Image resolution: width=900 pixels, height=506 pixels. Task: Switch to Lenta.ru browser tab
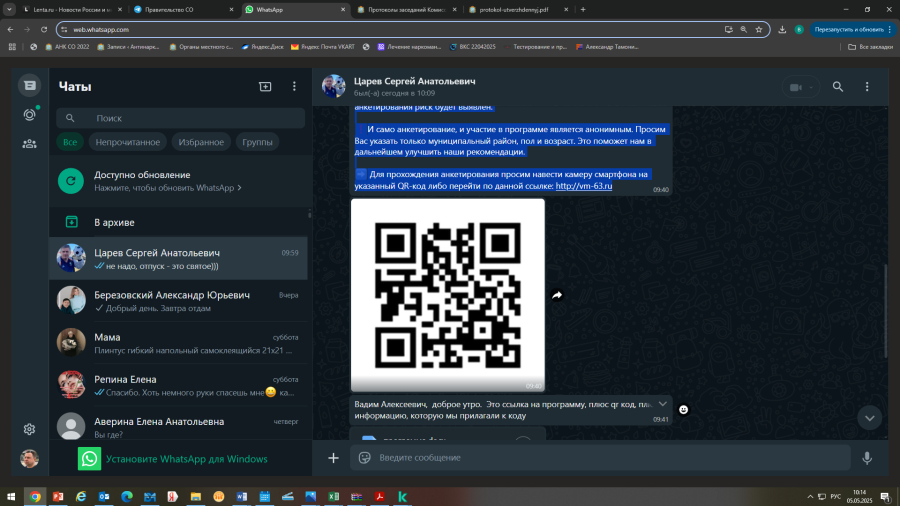pos(72,10)
